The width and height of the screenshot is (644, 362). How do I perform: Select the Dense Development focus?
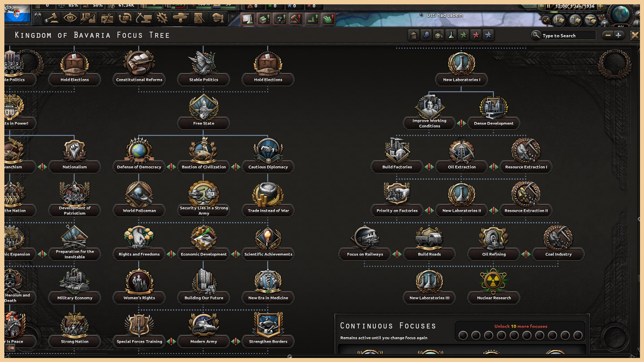click(x=494, y=112)
